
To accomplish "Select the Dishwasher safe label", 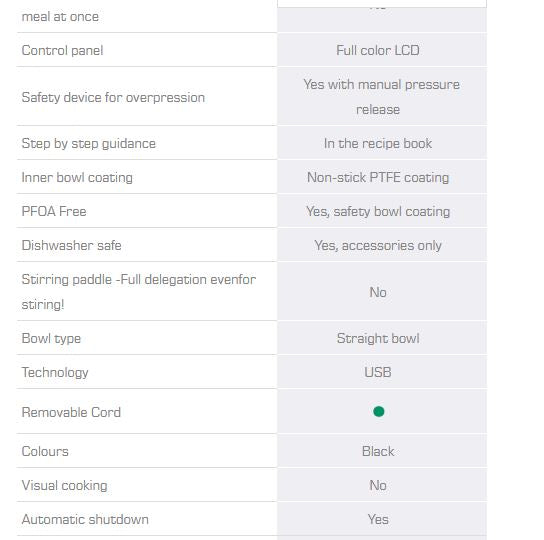I will click(x=71, y=245).
